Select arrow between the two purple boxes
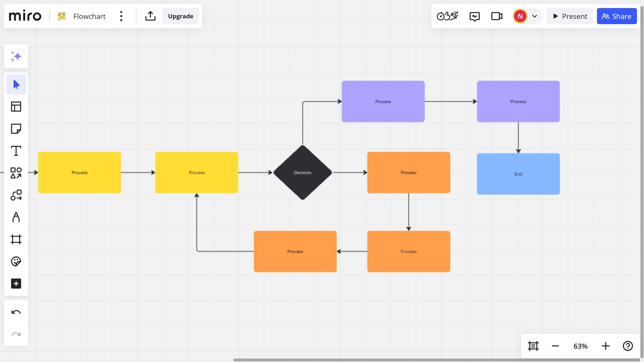This screenshot has width=644, height=362. pos(451,101)
